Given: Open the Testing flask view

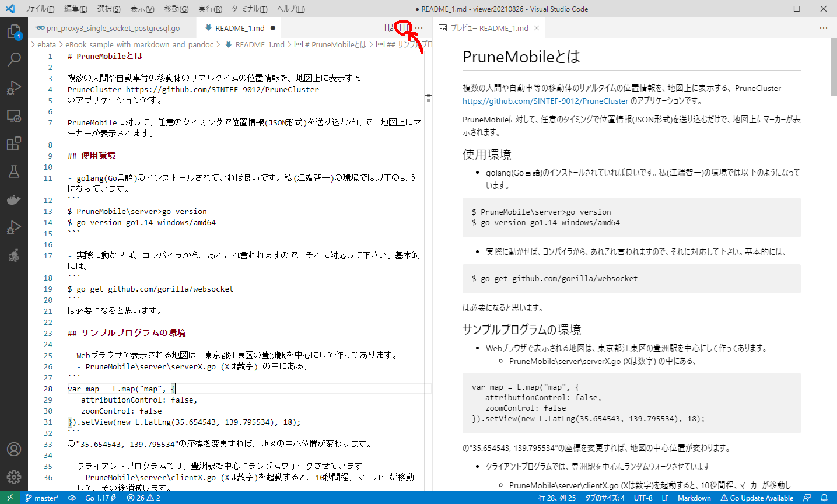Looking at the screenshot, I should [x=14, y=171].
